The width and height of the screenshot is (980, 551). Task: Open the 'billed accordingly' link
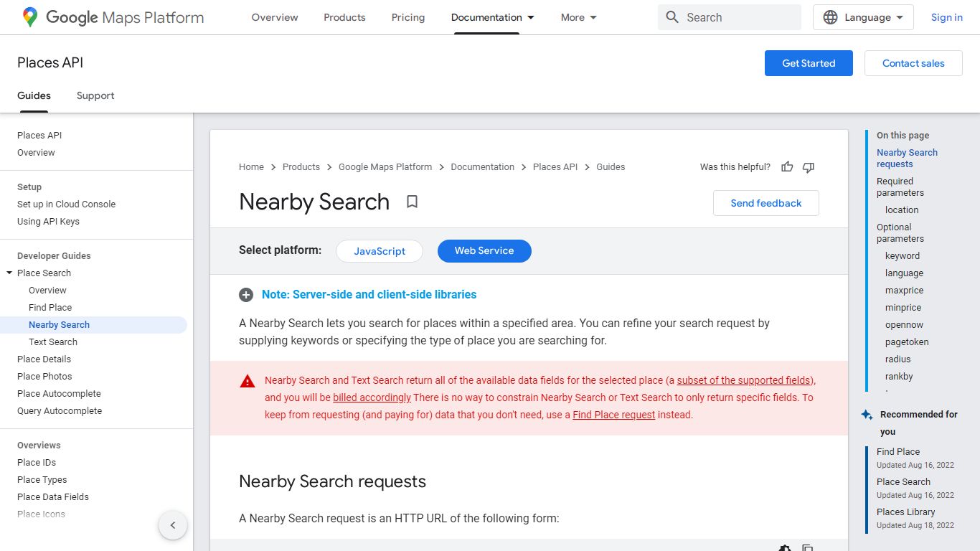pyautogui.click(x=372, y=397)
